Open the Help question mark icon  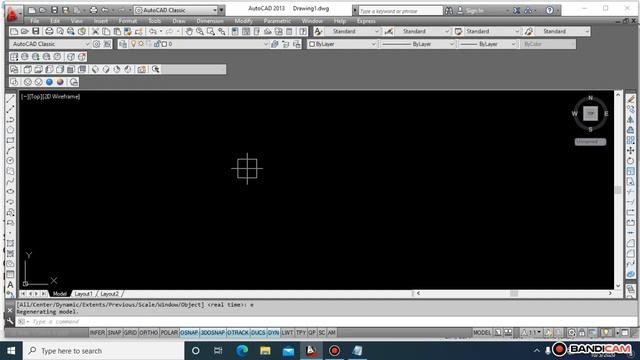549,10
